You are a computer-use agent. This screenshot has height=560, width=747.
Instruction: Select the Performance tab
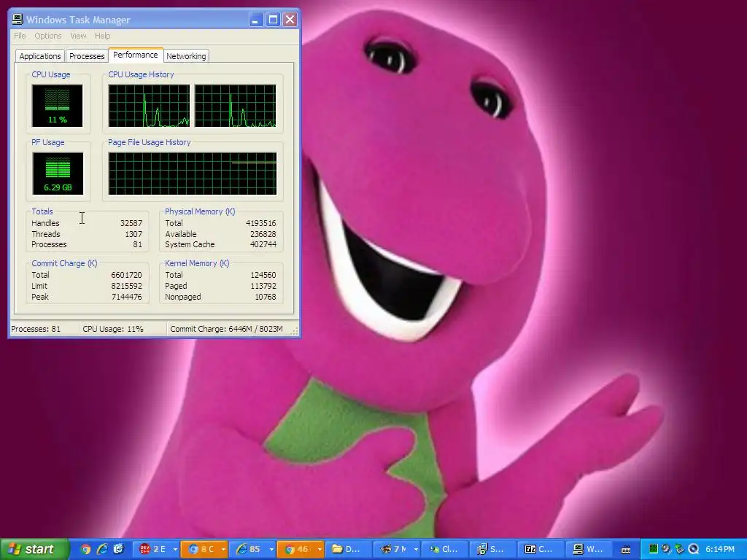(x=135, y=55)
